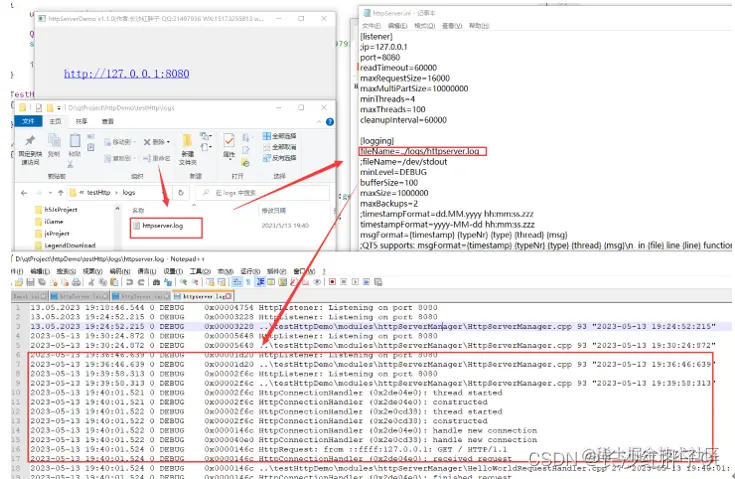The height and width of the screenshot is (479, 735).
Task: Open the 文件 tab in Explorer
Action: pyautogui.click(x=29, y=121)
